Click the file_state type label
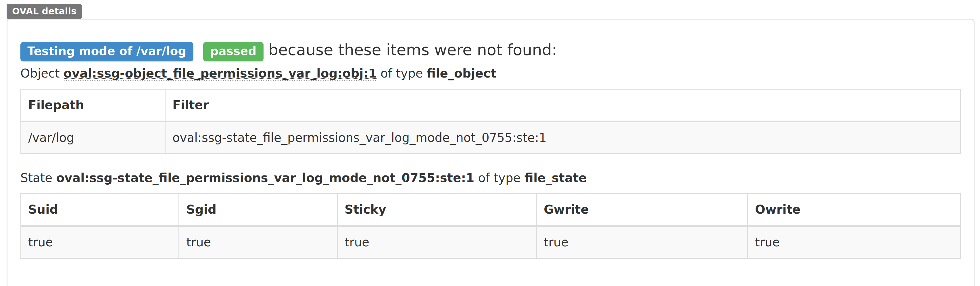 [555, 177]
